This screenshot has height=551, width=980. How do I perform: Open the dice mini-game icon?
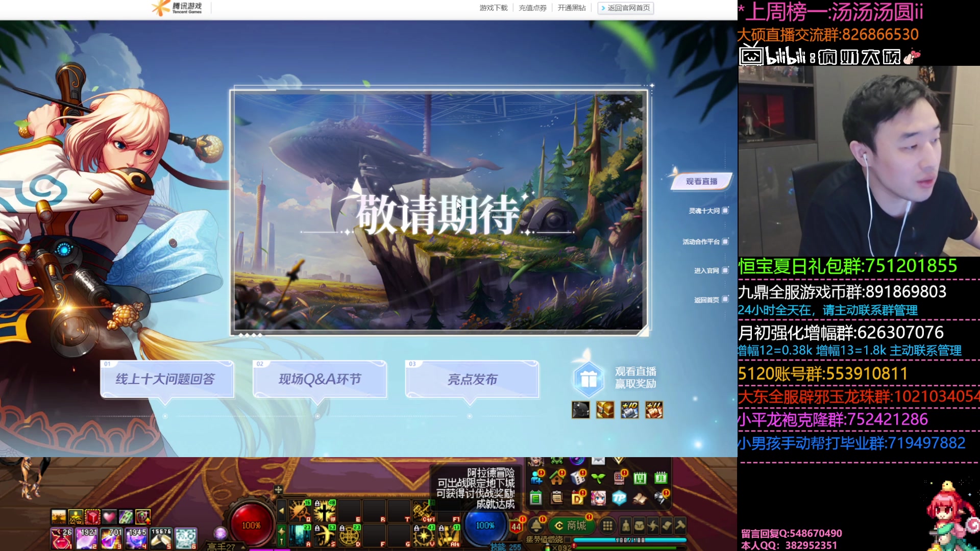click(578, 479)
